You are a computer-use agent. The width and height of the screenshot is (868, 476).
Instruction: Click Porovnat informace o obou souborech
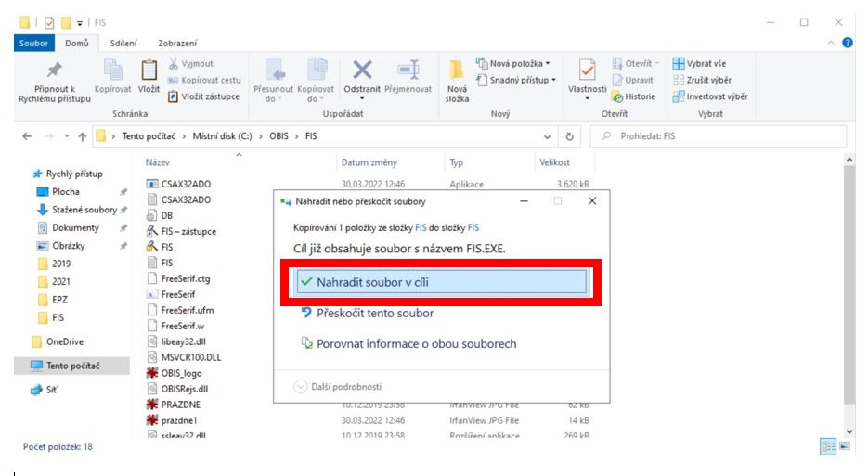click(416, 343)
